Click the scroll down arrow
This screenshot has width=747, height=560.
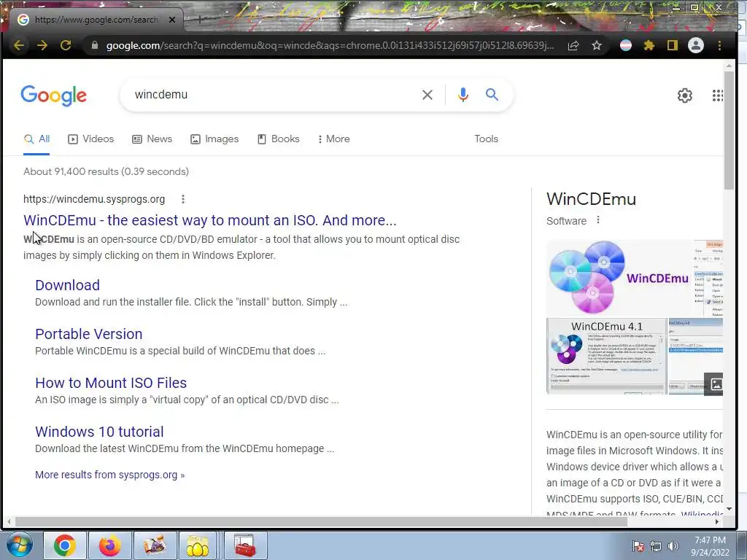729,509
